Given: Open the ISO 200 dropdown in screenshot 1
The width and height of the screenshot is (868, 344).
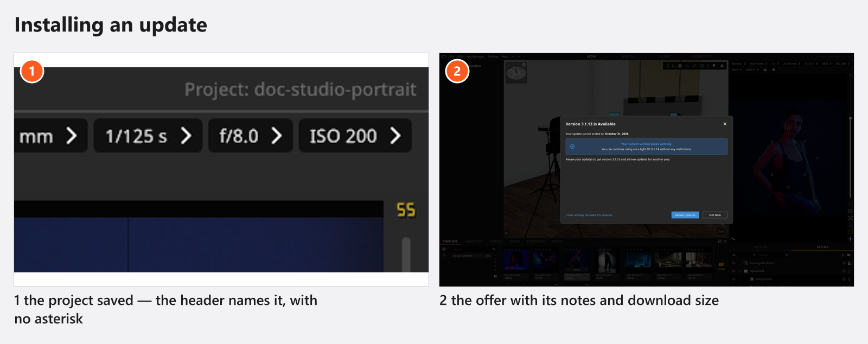Looking at the screenshot, I should [x=355, y=136].
